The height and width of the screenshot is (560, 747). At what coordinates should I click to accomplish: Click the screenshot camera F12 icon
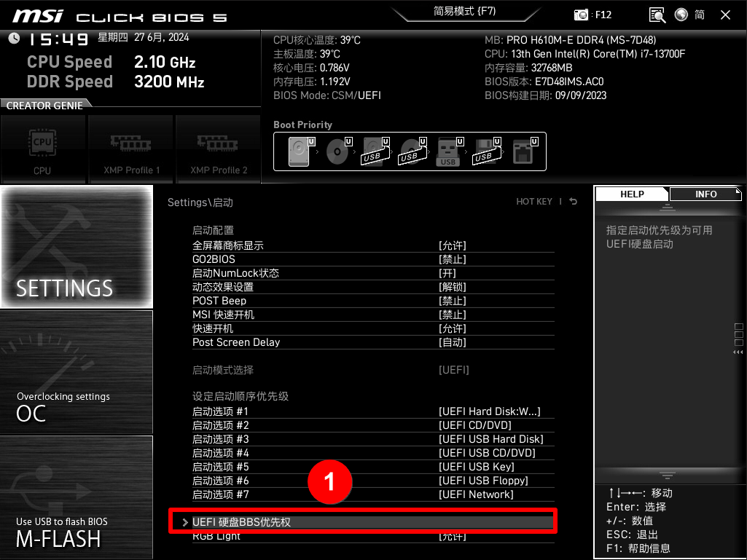pos(581,14)
